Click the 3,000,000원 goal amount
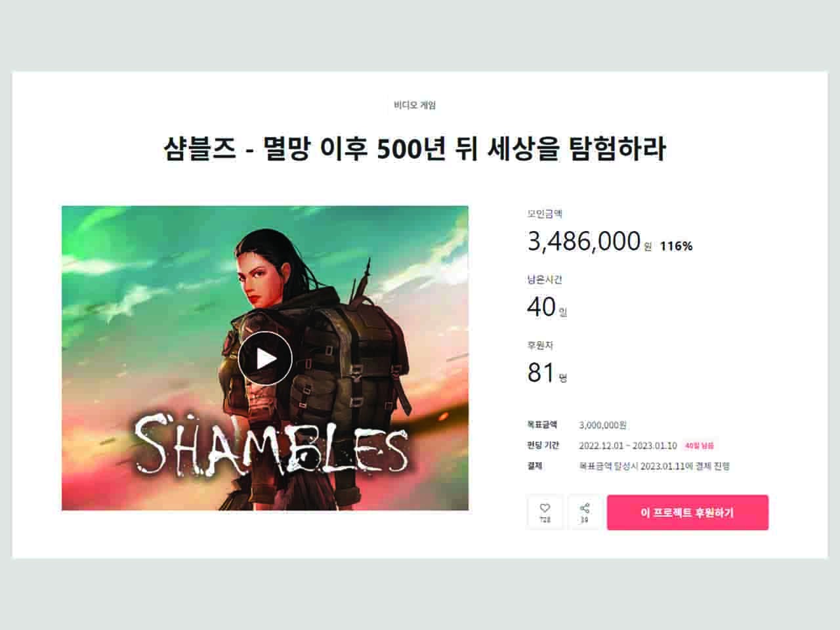The height and width of the screenshot is (630, 840). [602, 425]
